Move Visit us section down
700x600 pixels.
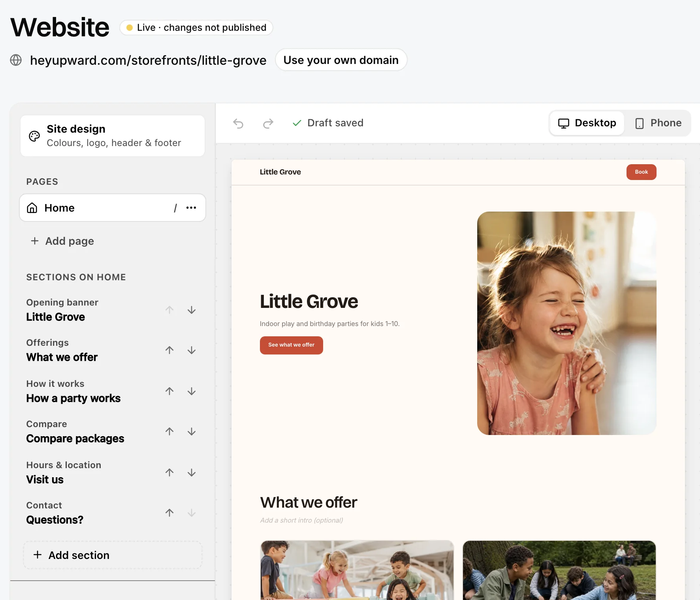coord(192,472)
